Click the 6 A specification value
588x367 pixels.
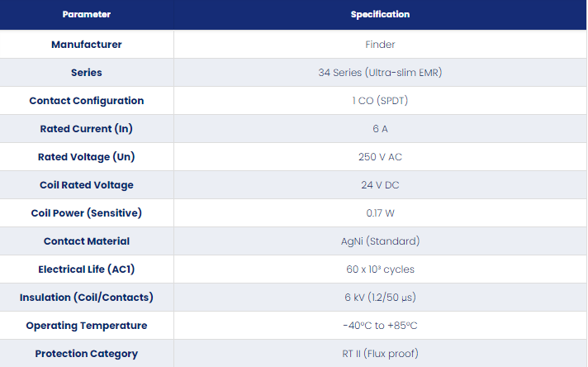[380, 129]
